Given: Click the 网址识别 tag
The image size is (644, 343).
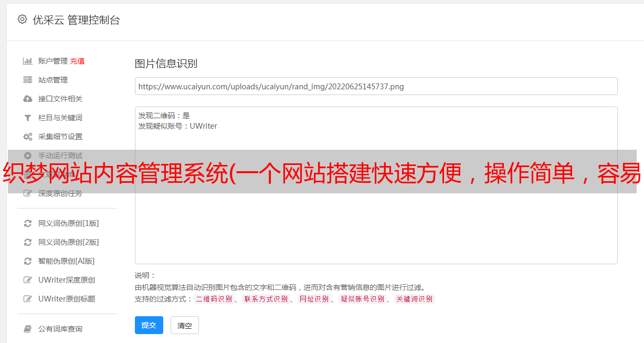Looking at the screenshot, I should tap(314, 299).
